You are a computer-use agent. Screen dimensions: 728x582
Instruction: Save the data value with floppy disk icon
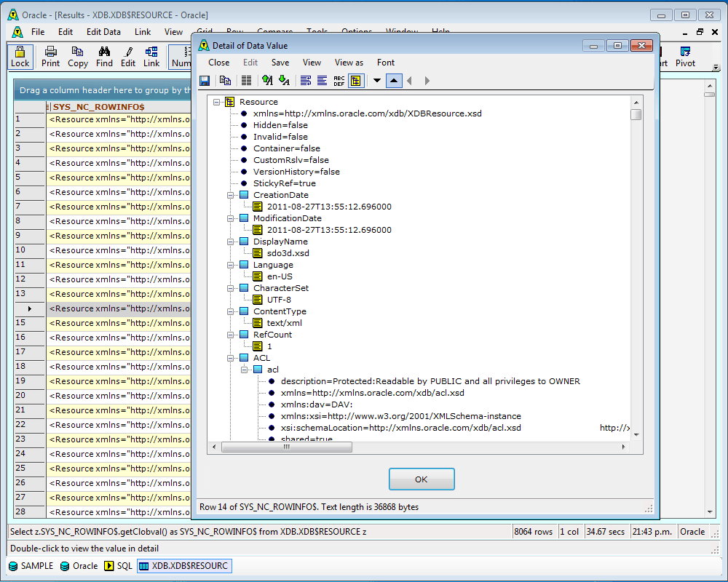(205, 81)
